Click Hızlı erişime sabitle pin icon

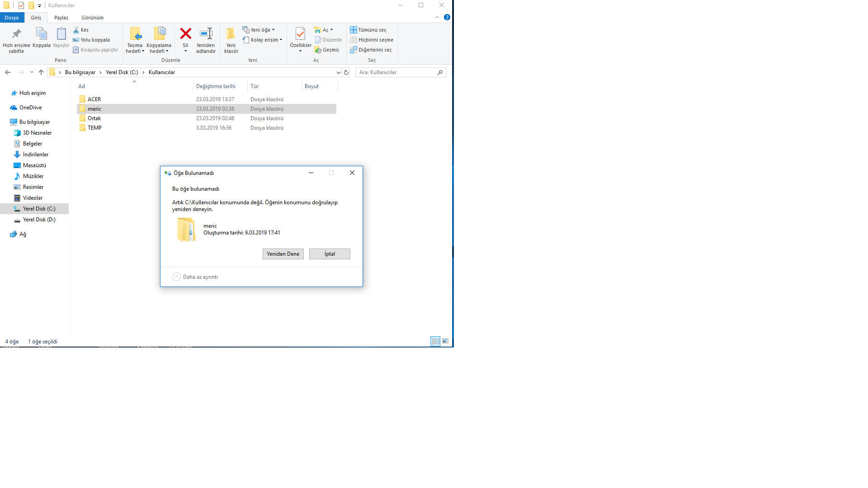tap(16, 34)
